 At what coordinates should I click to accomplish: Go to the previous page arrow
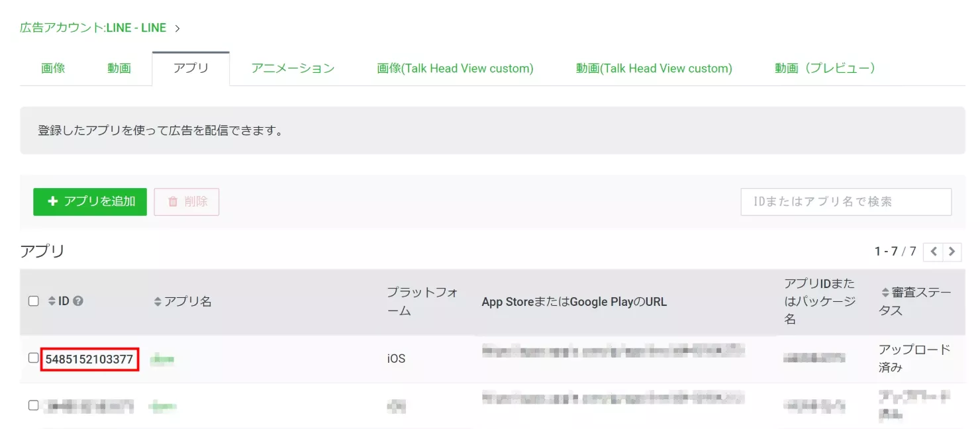933,252
